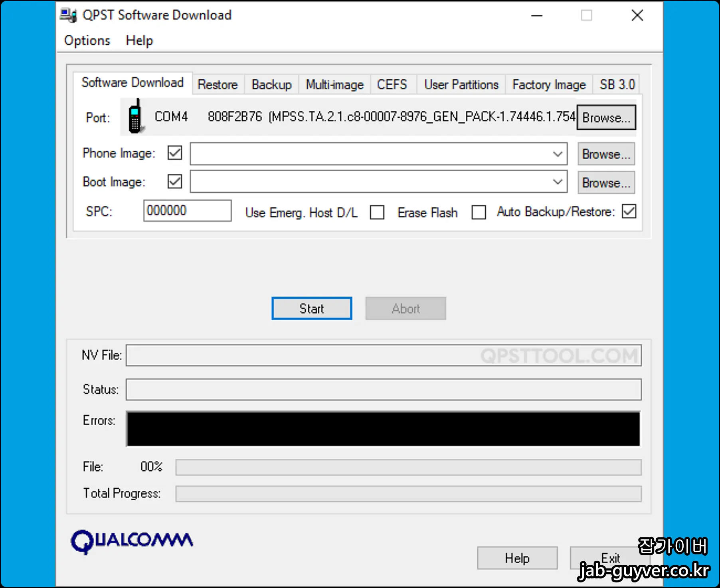The height and width of the screenshot is (588, 720).
Task: Switch to the Restore tab
Action: click(218, 84)
